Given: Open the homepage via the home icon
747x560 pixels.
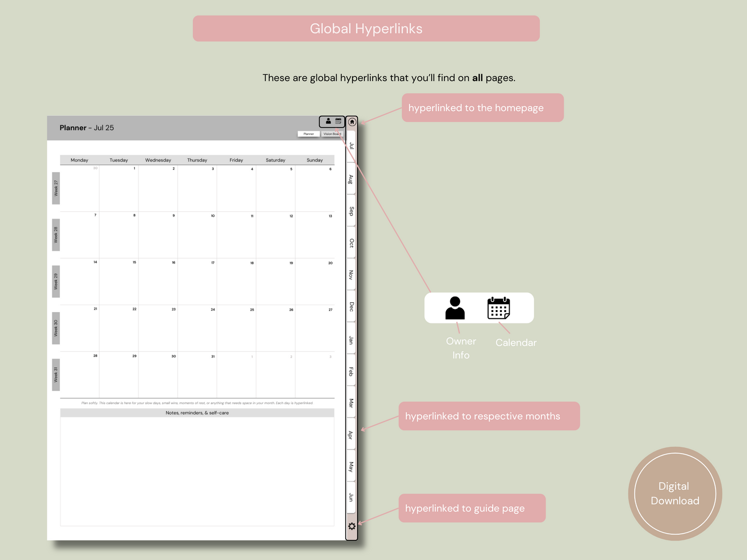Looking at the screenshot, I should click(x=352, y=122).
